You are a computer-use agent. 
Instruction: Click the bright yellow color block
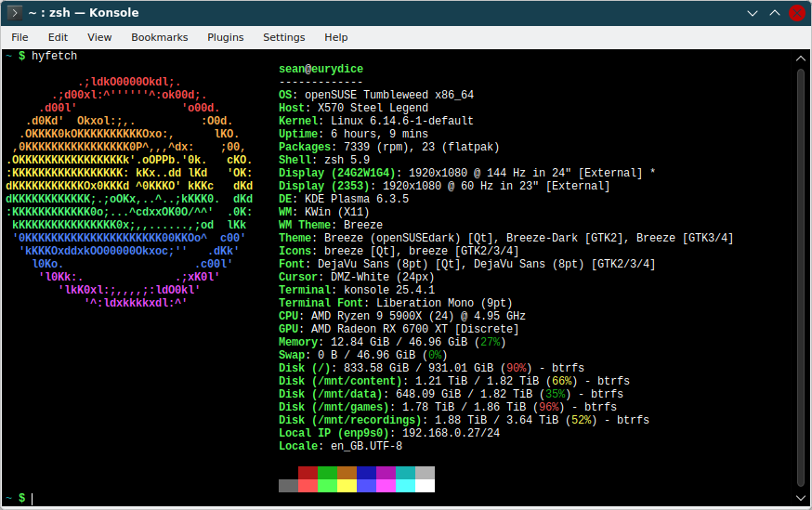pyautogui.click(x=347, y=486)
